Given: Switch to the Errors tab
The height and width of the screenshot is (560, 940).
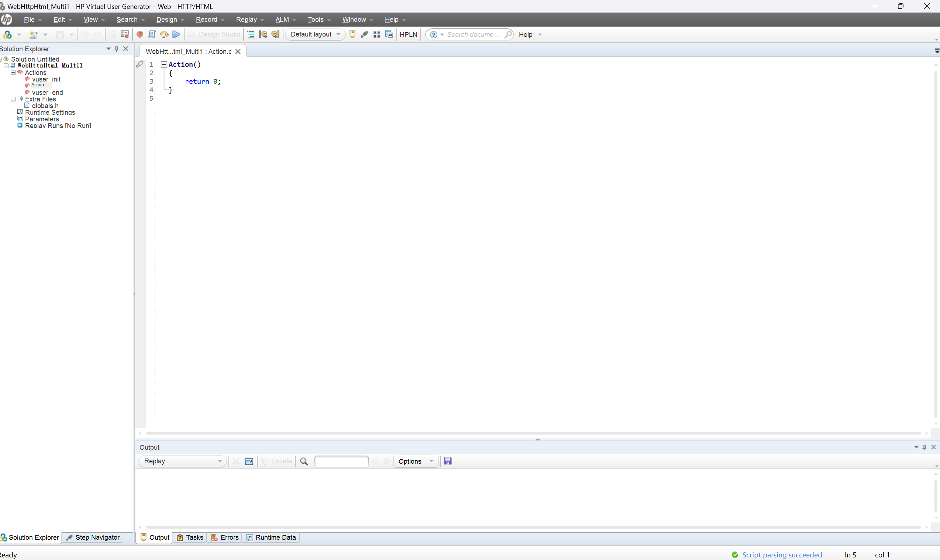Looking at the screenshot, I should [225, 537].
